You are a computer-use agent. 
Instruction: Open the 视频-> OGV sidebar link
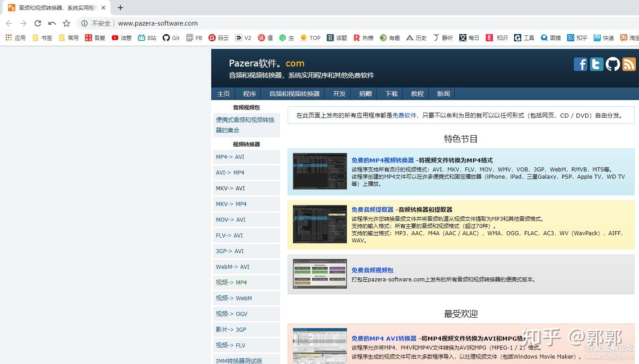[x=246, y=314]
